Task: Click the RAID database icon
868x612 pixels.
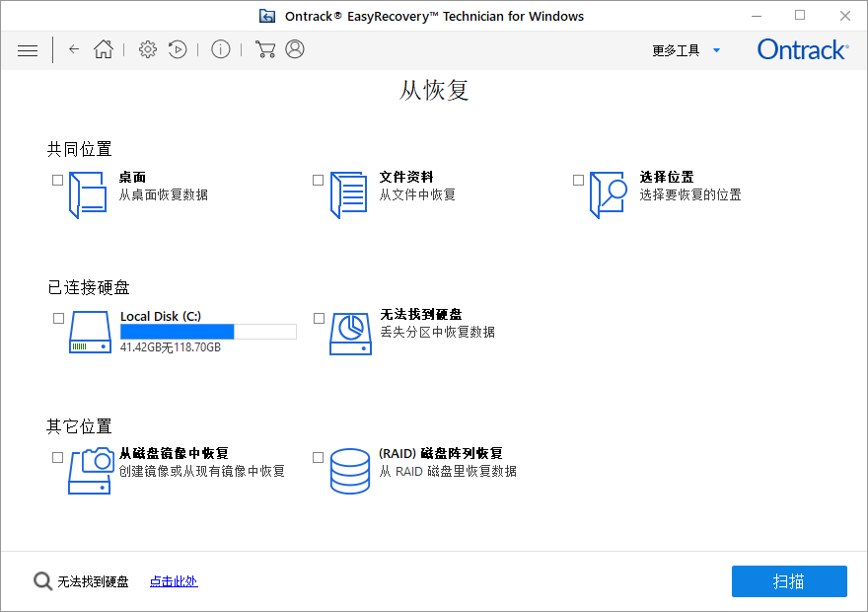Action: 350,471
